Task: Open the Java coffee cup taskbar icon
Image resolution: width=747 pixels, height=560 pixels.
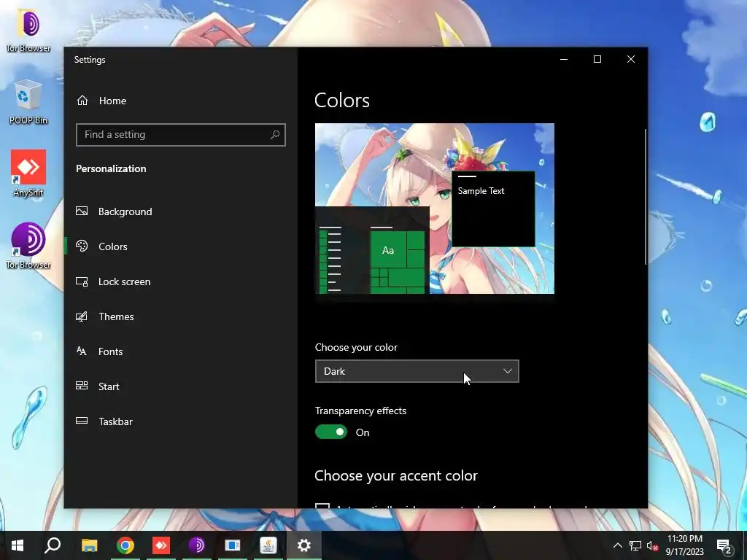Action: point(268,545)
